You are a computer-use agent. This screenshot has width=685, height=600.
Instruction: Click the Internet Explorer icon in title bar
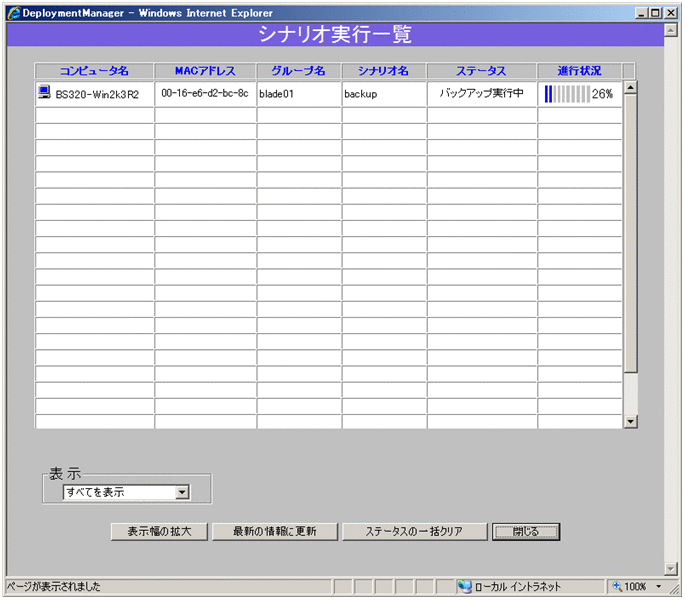click(14, 13)
